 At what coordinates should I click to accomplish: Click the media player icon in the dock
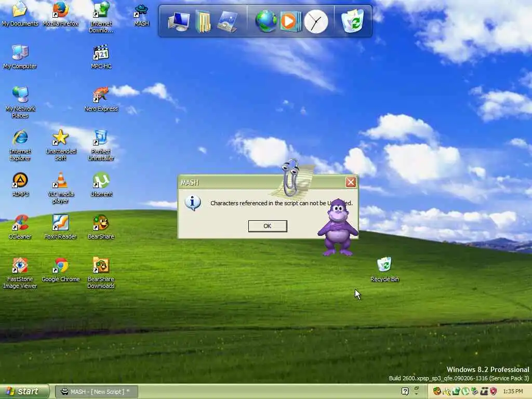pos(290,21)
